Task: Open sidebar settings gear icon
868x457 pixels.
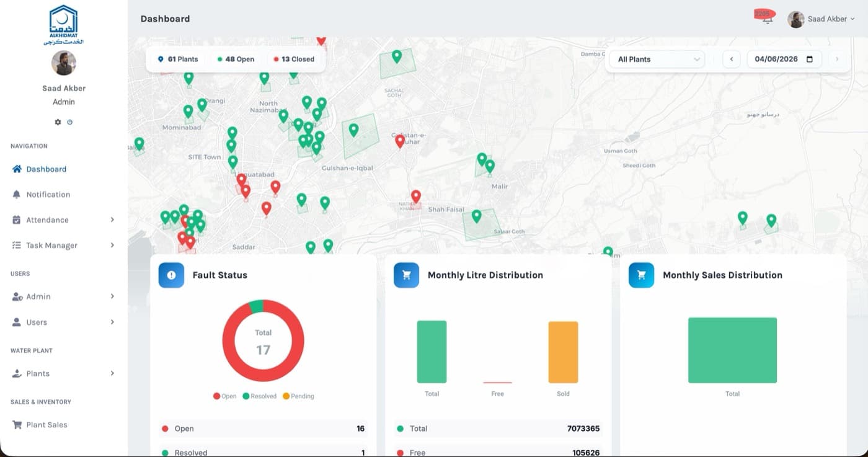Action: [58, 122]
